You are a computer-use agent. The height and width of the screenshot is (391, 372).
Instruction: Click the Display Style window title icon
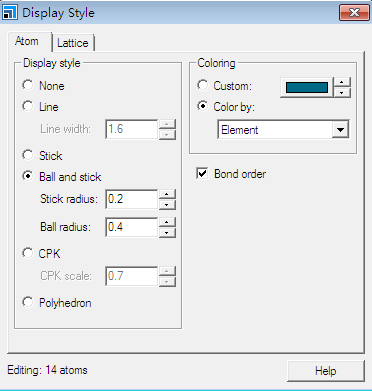(9, 13)
